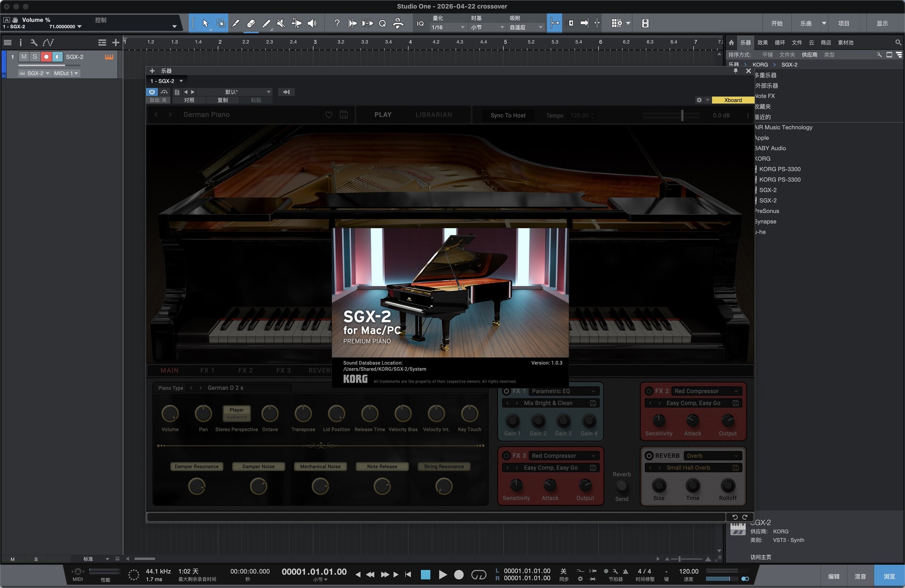Select the Listen speaker tool
This screenshot has height=588, width=905.
(312, 23)
